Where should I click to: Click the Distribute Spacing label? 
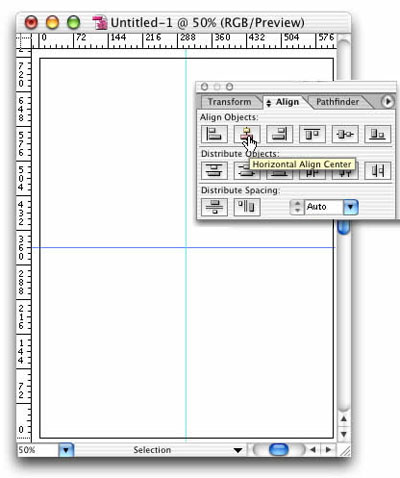pos(240,190)
